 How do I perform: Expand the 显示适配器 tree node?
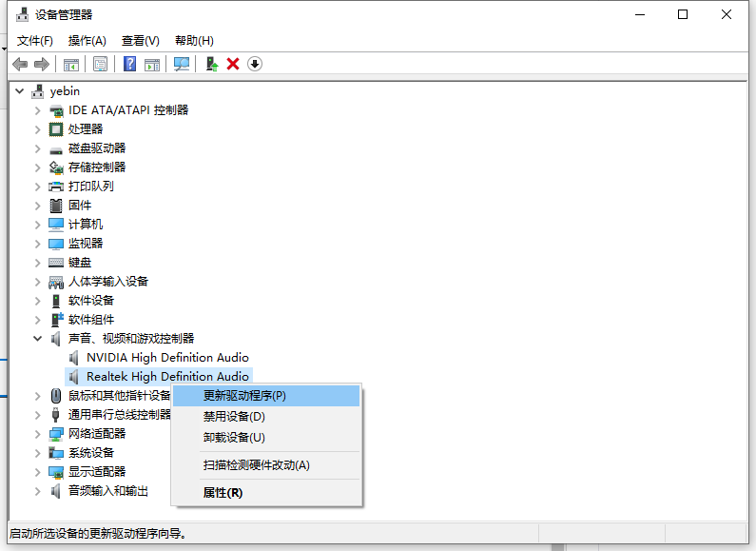pyautogui.click(x=38, y=472)
